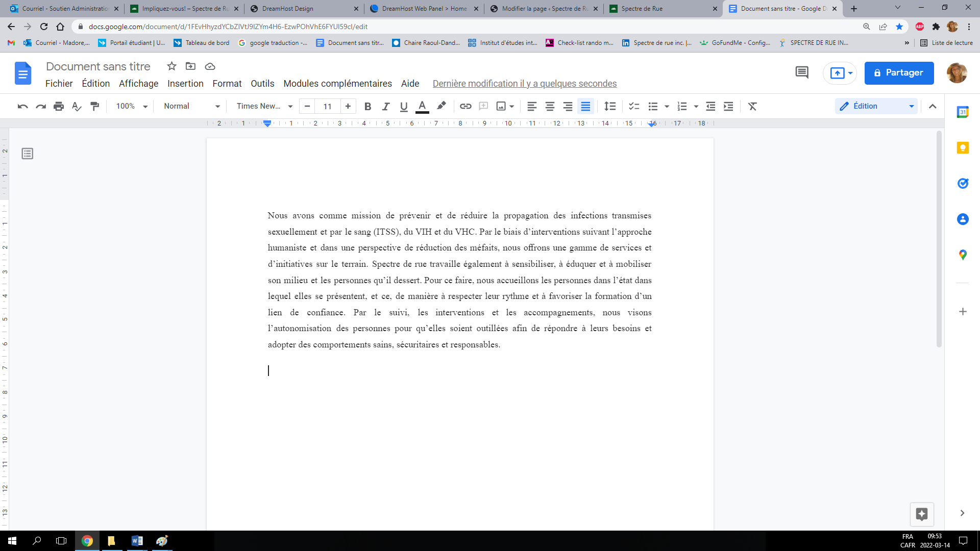Select the paint format roller tool
Screen dimensions: 980x551
[95, 106]
